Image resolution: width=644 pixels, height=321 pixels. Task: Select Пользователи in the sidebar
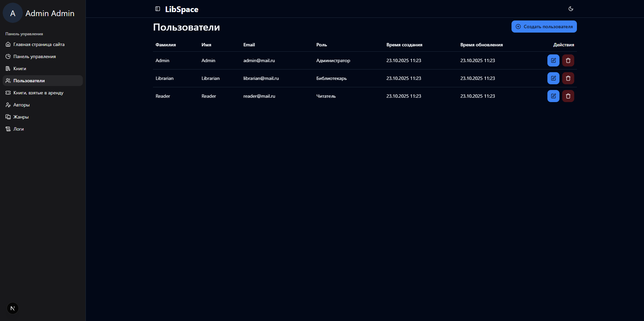click(x=29, y=81)
